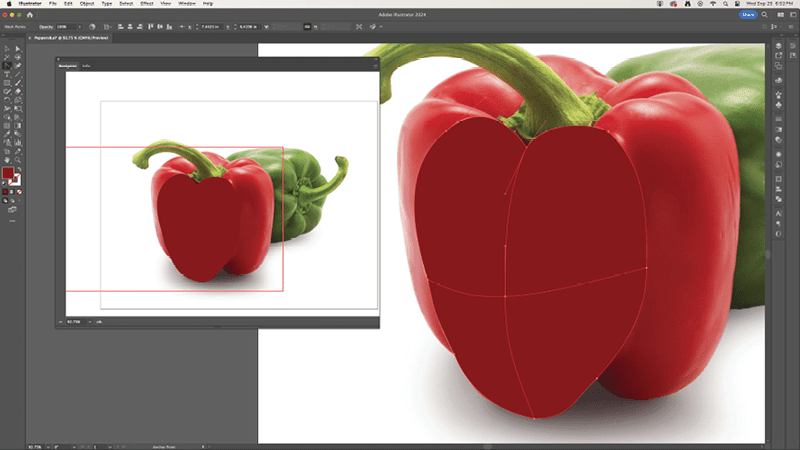Click Horizontal Align Left icon
The width and height of the screenshot is (800, 450).
pyautogui.click(x=120, y=27)
